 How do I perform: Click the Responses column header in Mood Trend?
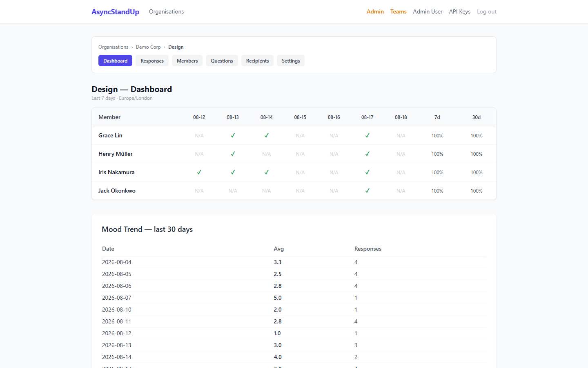368,249
